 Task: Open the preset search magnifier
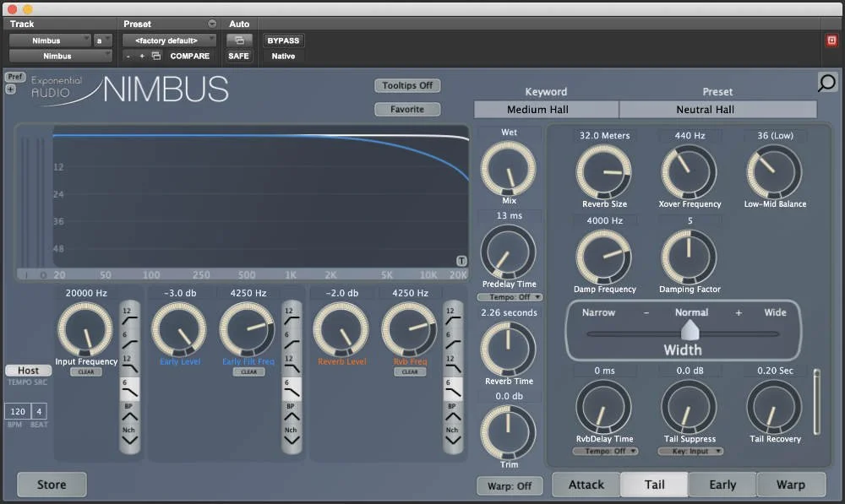[826, 83]
